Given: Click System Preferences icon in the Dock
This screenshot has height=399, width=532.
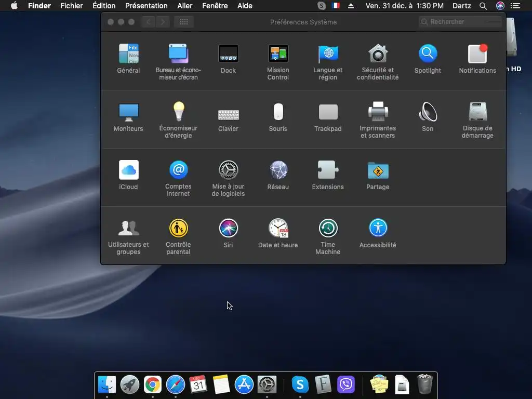Looking at the screenshot, I should [x=267, y=384].
